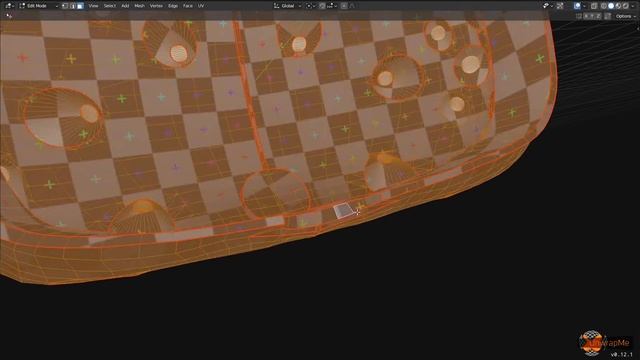Open the Options dropdown
The image size is (640, 360).
625,16
